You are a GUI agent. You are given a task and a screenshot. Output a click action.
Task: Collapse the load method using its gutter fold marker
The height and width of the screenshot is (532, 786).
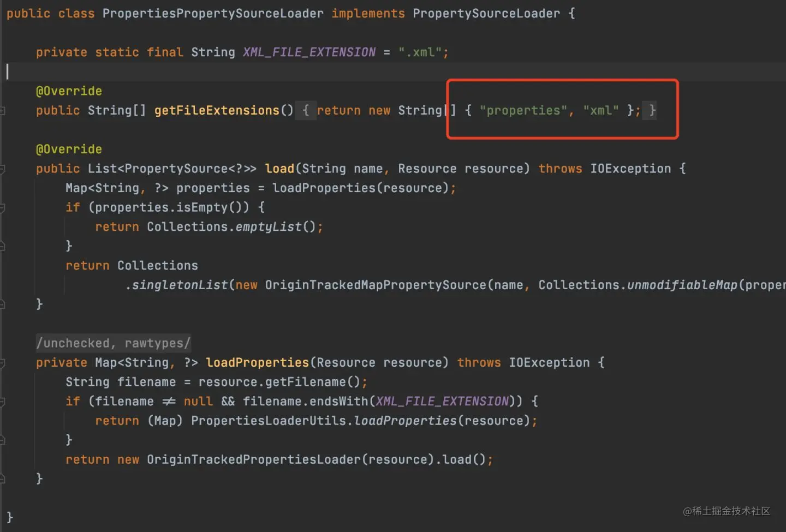click(3, 169)
